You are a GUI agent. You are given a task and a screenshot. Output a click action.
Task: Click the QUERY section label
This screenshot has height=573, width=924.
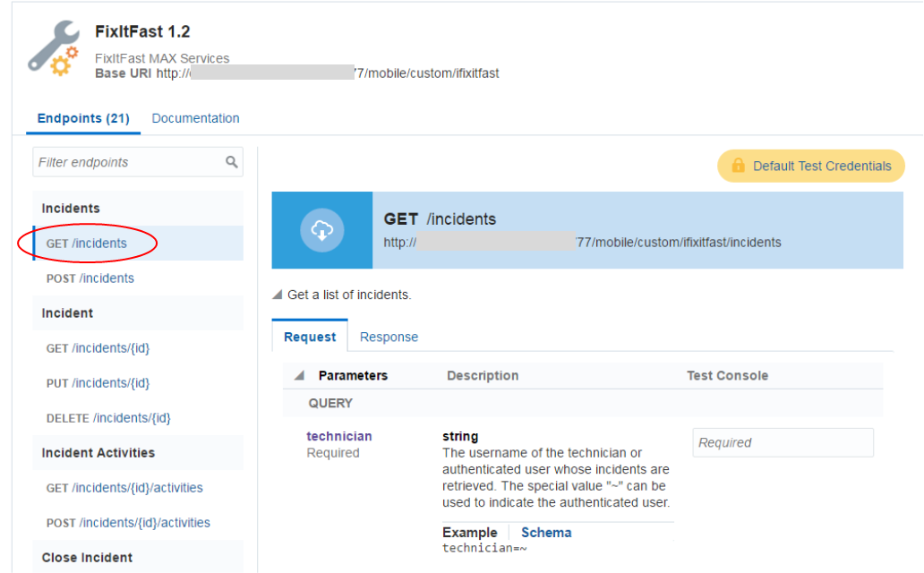pos(330,403)
